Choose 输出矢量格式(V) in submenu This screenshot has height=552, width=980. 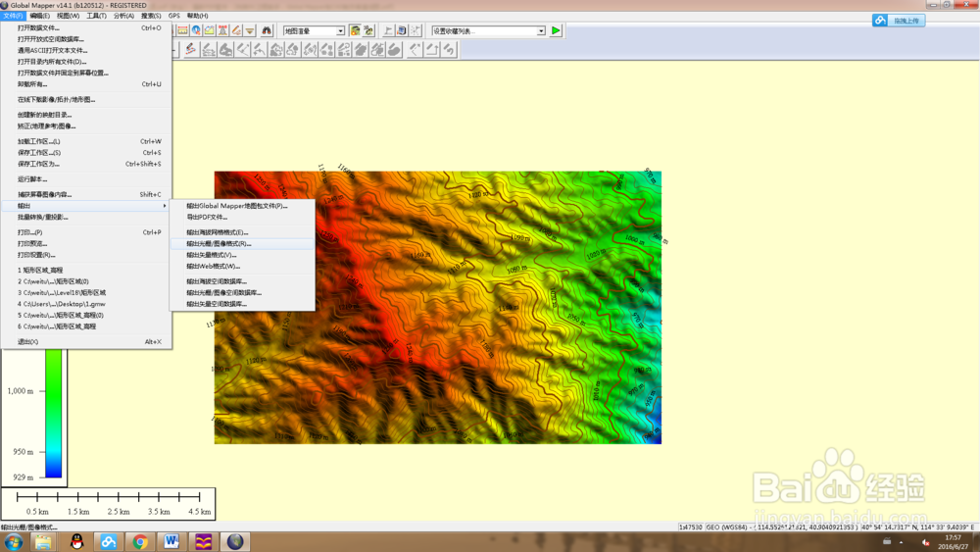(242, 255)
